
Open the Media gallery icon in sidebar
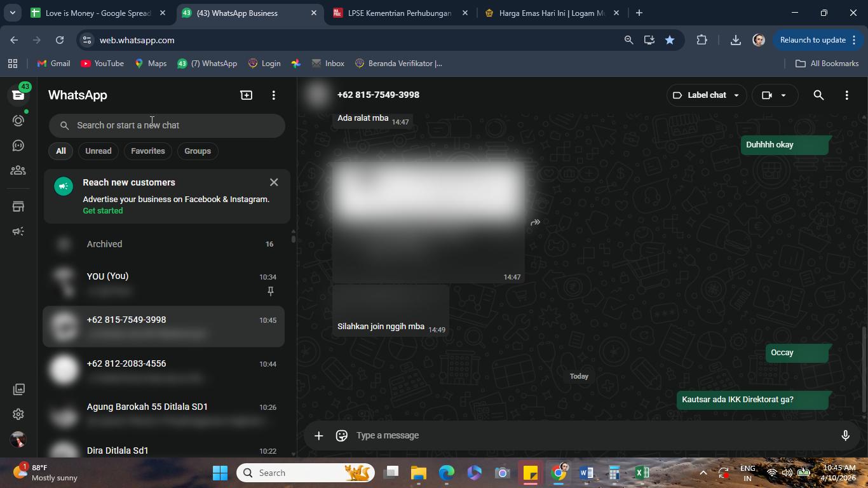click(18, 389)
